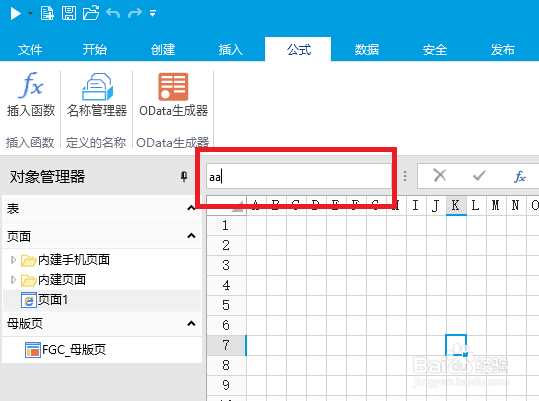Click the cancel X in formula bar
Screen dimensions: 539x401
(x=440, y=176)
